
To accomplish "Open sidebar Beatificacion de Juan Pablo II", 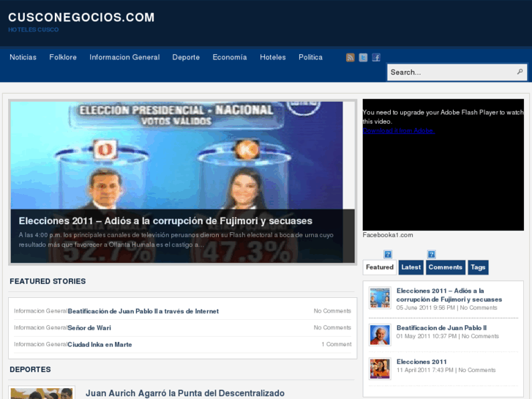I will pyautogui.click(x=441, y=328).
